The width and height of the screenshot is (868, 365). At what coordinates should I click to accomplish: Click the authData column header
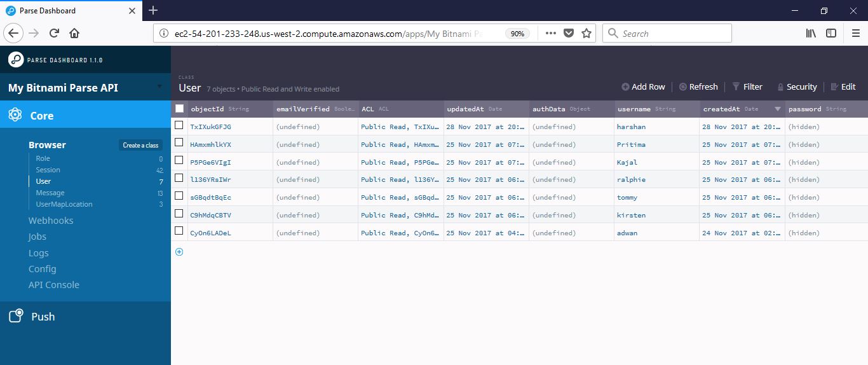572,109
